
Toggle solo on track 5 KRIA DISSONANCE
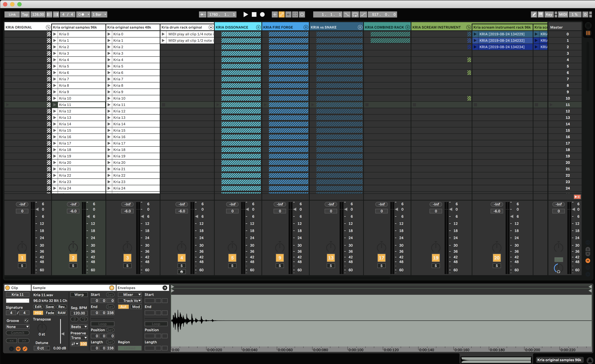(x=232, y=266)
